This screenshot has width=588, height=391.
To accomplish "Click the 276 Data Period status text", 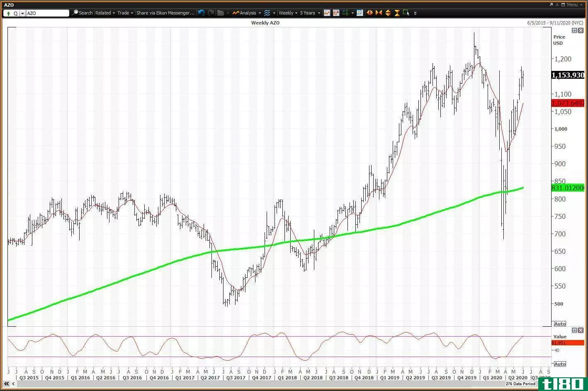I will (x=520, y=384).
